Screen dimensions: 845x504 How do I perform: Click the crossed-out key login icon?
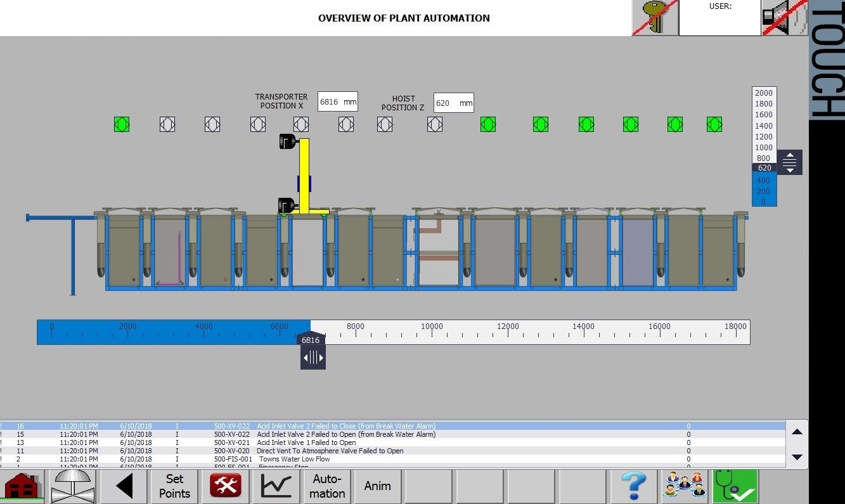click(655, 18)
